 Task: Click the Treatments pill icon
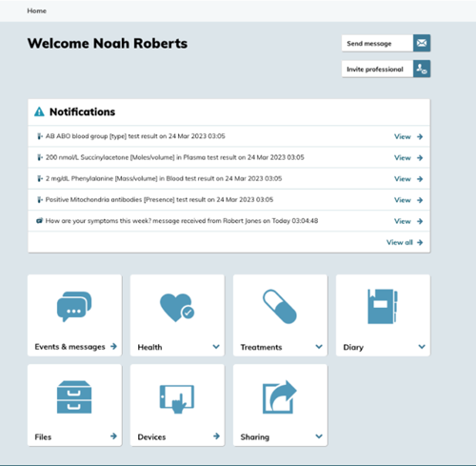(x=280, y=307)
